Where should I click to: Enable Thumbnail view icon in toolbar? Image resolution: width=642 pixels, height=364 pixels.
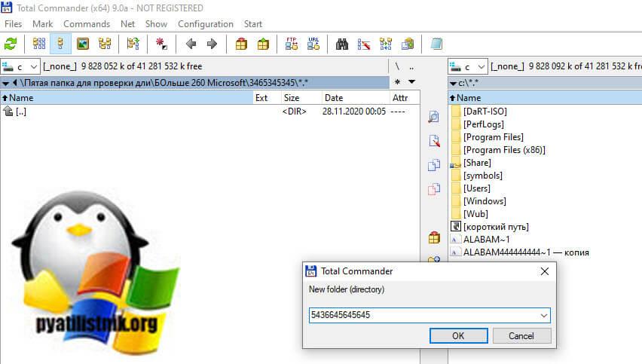[x=83, y=44]
